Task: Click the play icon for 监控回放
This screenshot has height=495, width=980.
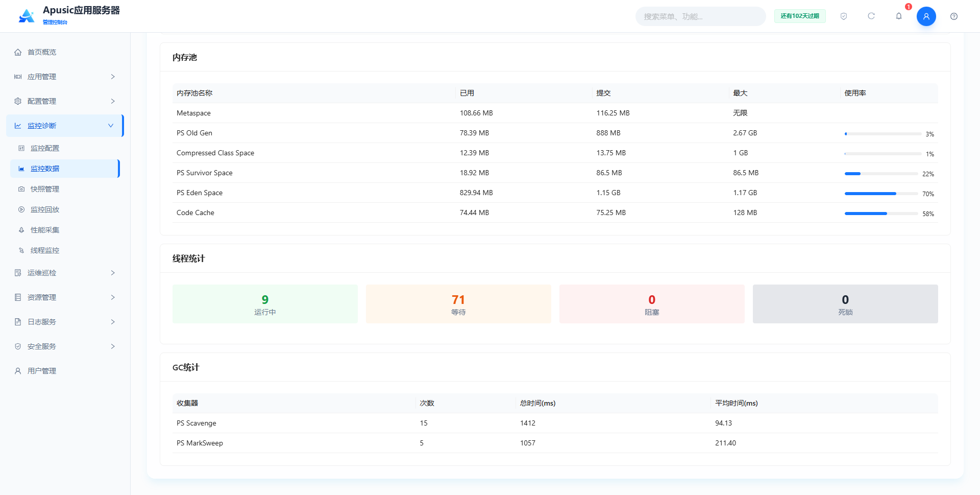Action: coord(21,209)
